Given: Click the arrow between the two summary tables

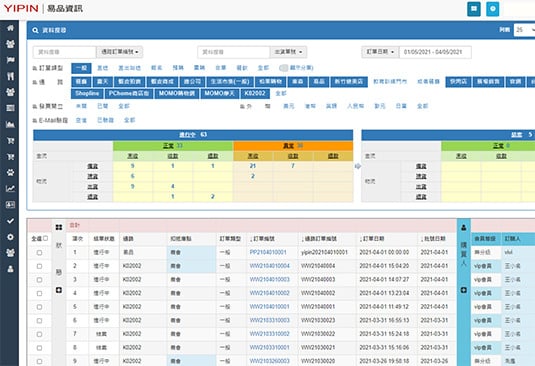Looking at the screenshot, I should pos(358,166).
